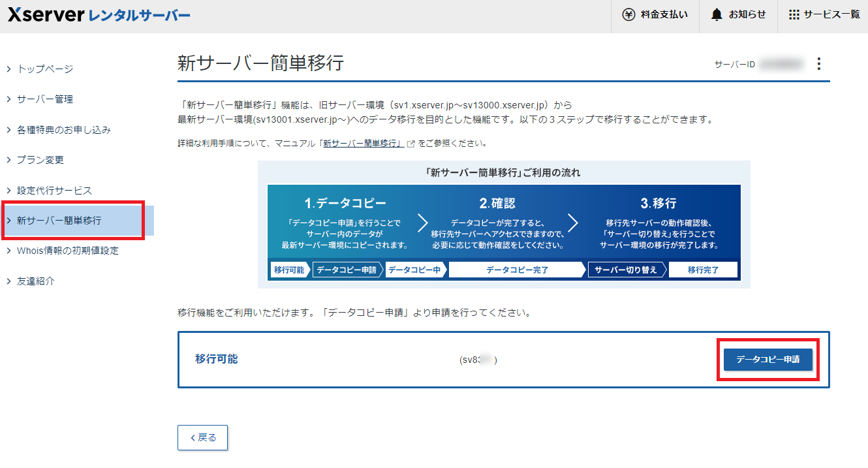The width and height of the screenshot is (868, 468).
Task: Open the three-dot server ID menu
Action: (819, 64)
